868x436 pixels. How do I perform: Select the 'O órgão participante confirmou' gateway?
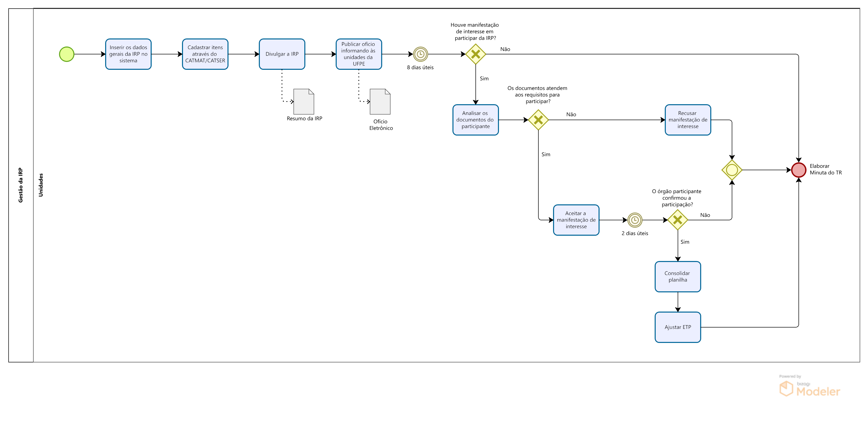678,220
